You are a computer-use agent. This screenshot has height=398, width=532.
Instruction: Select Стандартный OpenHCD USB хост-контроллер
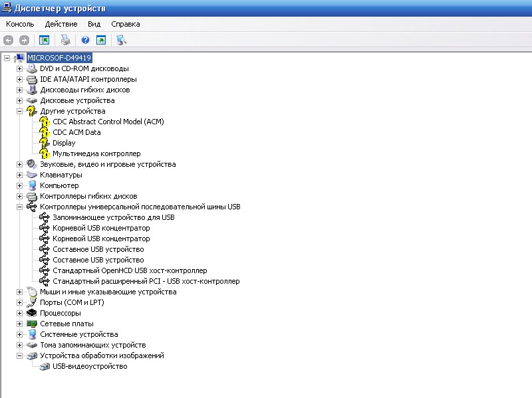coord(130,270)
